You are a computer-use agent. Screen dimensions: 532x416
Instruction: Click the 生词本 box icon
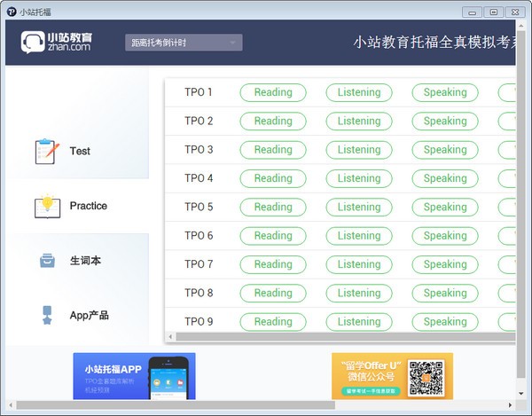47,261
